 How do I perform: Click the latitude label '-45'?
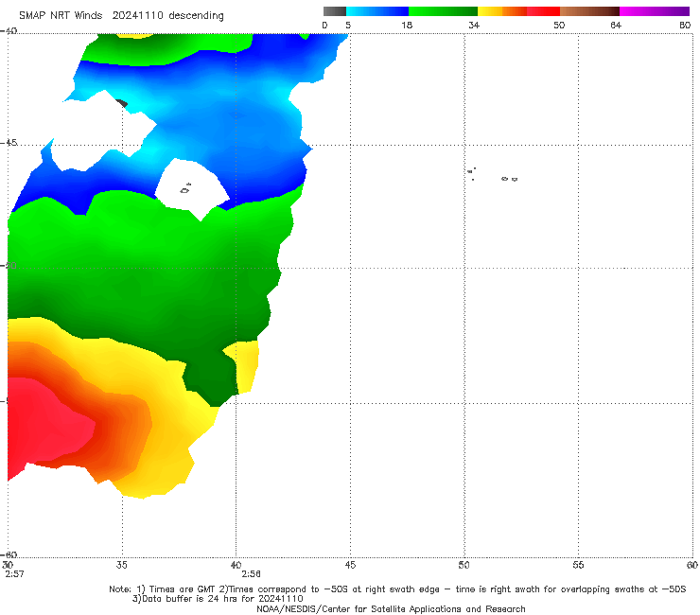click(9, 143)
